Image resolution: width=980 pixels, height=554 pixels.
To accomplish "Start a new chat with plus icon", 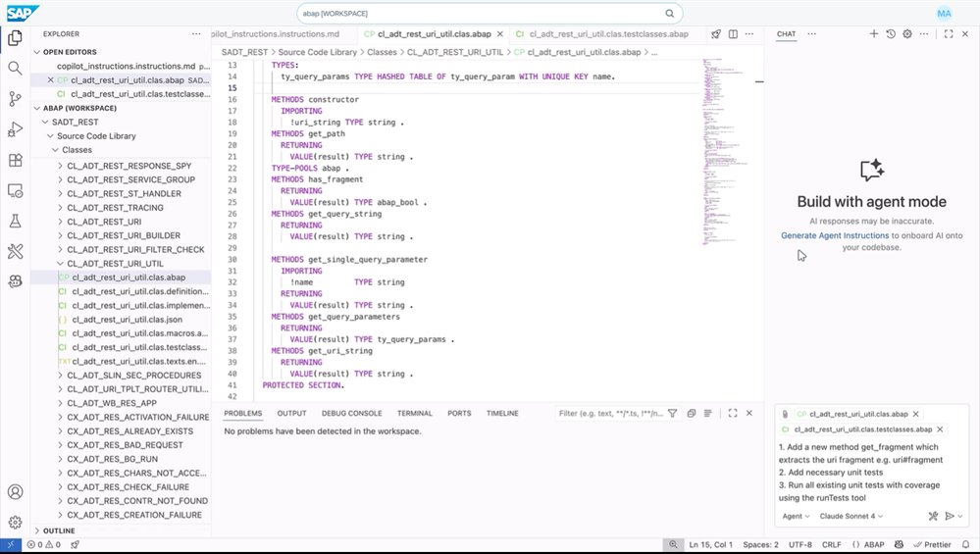I will pyautogui.click(x=874, y=33).
